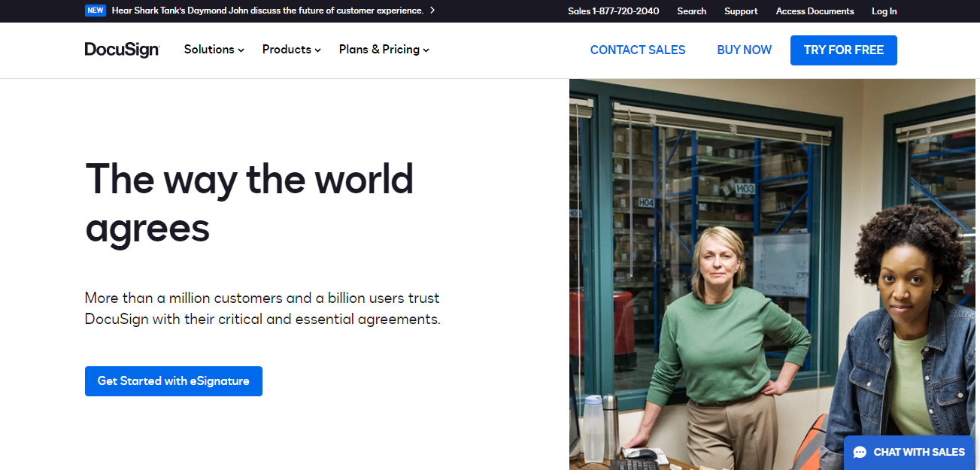Click the headline "The way the world agrees"
The image size is (980, 470).
point(249,202)
